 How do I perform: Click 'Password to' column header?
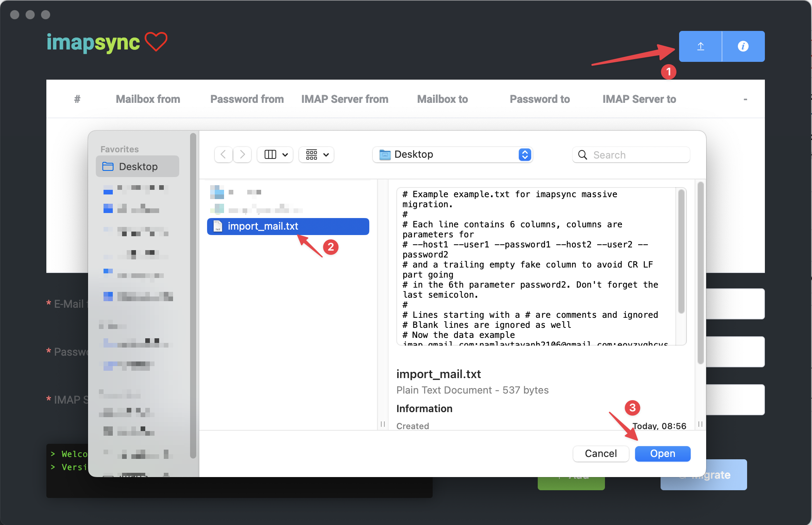point(540,99)
